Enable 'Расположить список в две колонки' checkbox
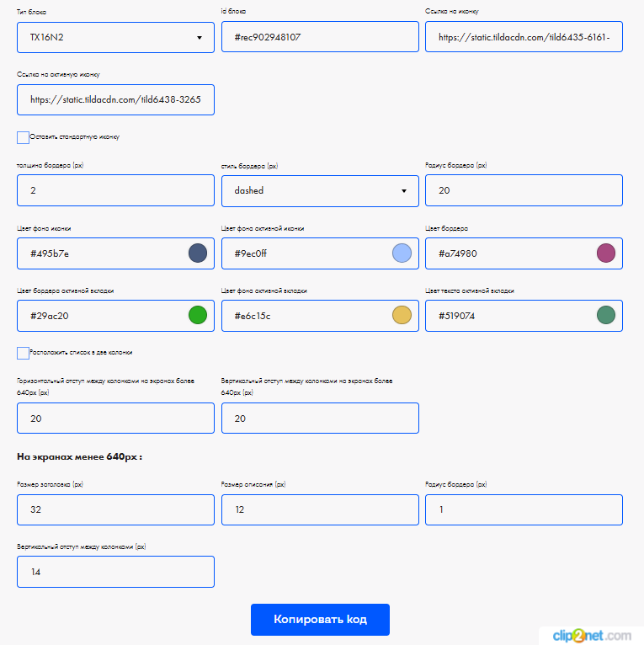 [x=23, y=353]
